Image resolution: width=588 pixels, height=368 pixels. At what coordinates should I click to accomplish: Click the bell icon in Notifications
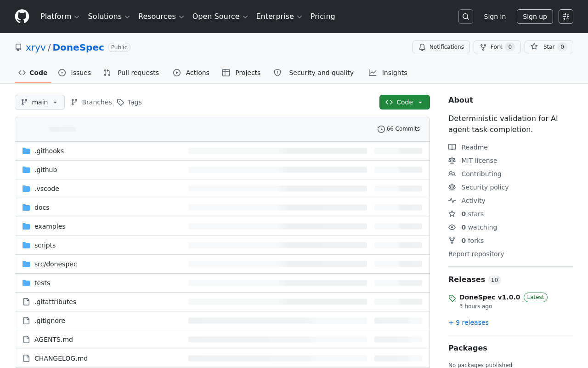tap(422, 47)
